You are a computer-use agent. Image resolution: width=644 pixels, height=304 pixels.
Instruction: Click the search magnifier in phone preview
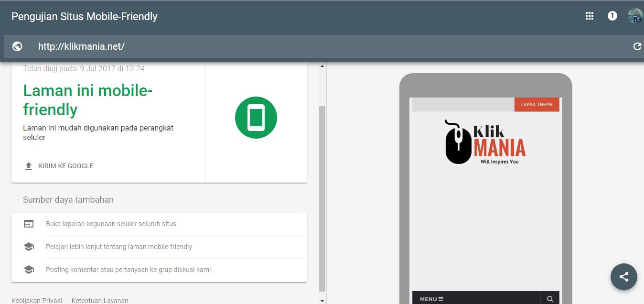point(550,299)
